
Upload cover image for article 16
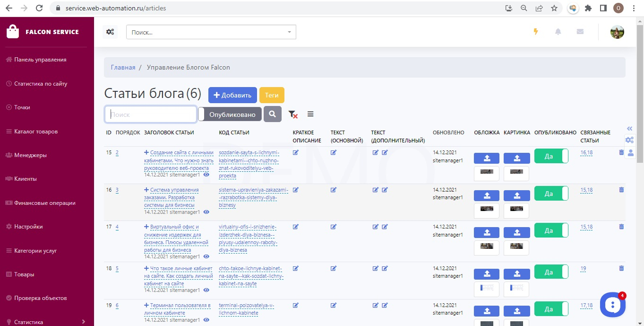coord(486,195)
